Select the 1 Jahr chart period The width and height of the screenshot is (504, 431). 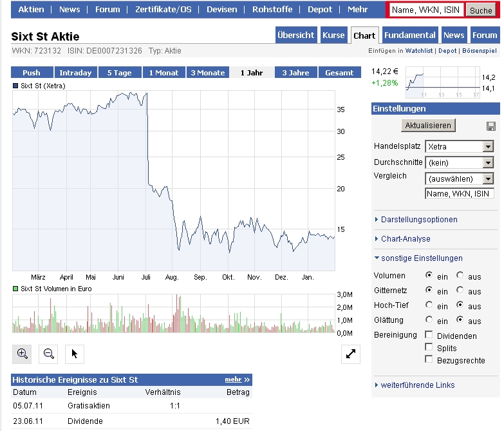point(252,72)
